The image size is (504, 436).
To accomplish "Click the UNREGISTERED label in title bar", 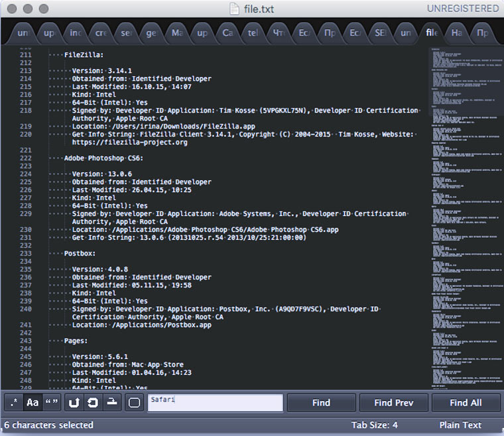I will (463, 9).
